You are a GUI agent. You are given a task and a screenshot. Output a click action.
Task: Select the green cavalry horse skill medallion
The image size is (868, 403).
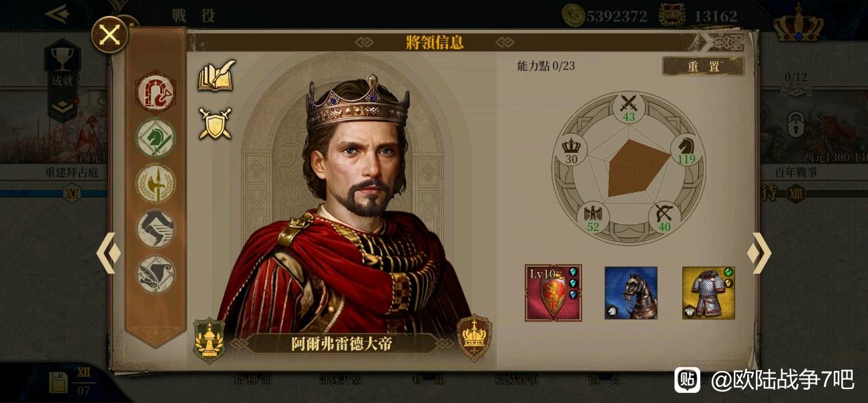156,138
